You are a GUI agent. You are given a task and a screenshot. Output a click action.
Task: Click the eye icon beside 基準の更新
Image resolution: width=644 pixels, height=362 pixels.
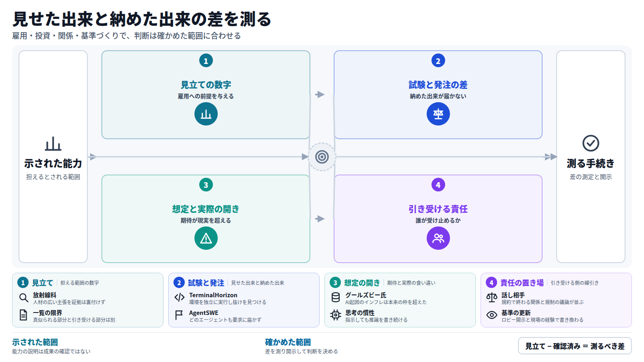point(492,315)
